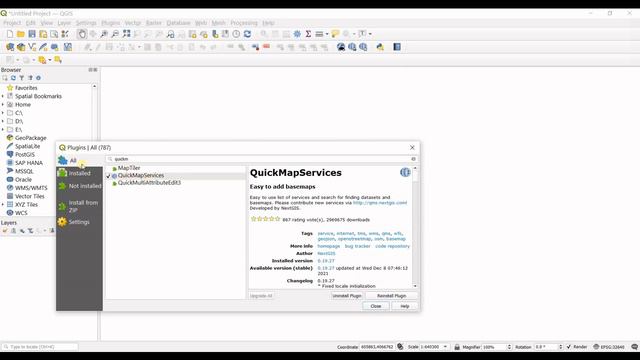Screen dimensions: 640x360
Task: Click the Type to locate search box
Action: [40, 347]
